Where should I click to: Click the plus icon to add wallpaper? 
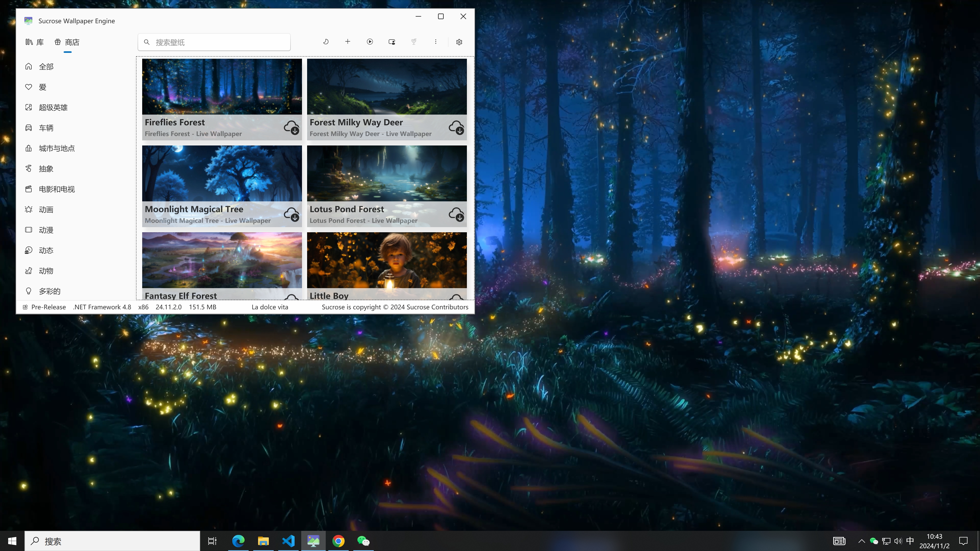coord(347,42)
